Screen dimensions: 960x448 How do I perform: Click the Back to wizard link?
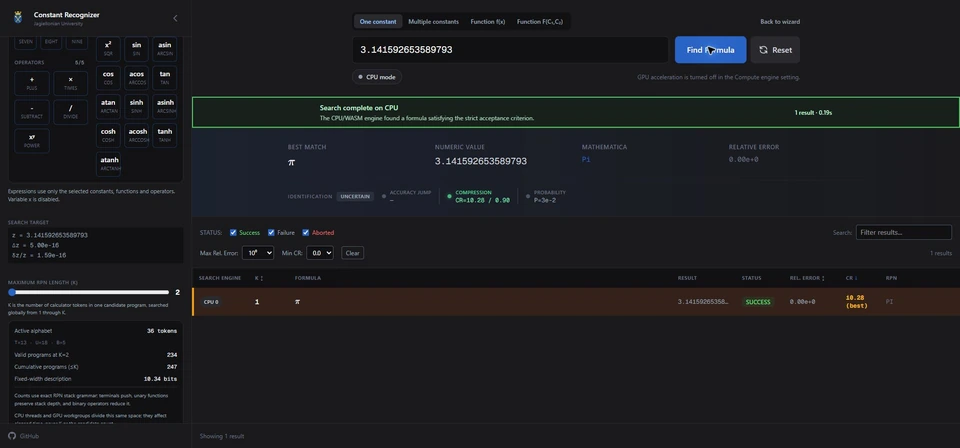pyautogui.click(x=780, y=21)
